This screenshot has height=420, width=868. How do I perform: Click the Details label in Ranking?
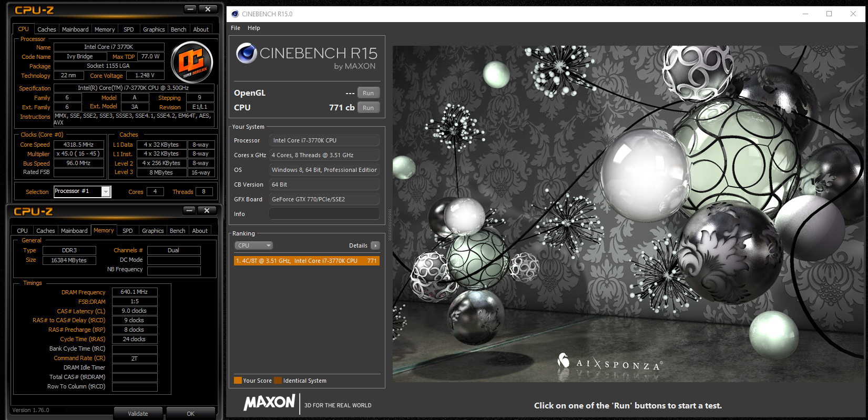(358, 245)
